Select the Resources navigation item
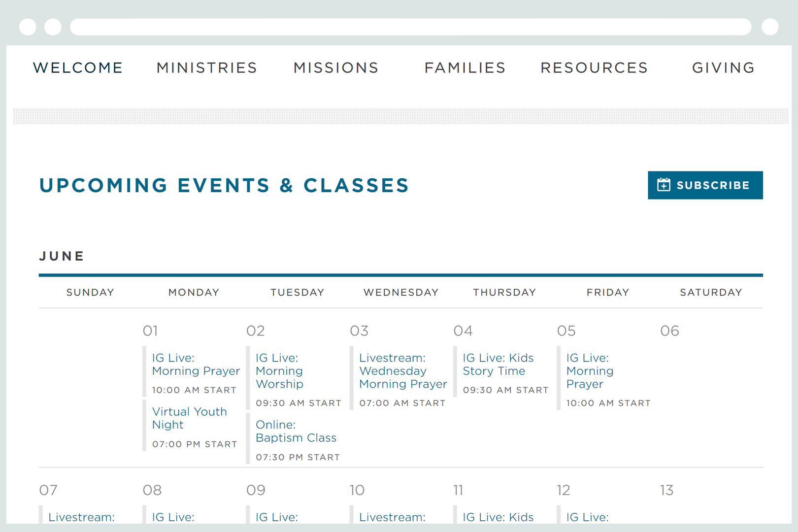Image resolution: width=798 pixels, height=532 pixels. point(594,67)
